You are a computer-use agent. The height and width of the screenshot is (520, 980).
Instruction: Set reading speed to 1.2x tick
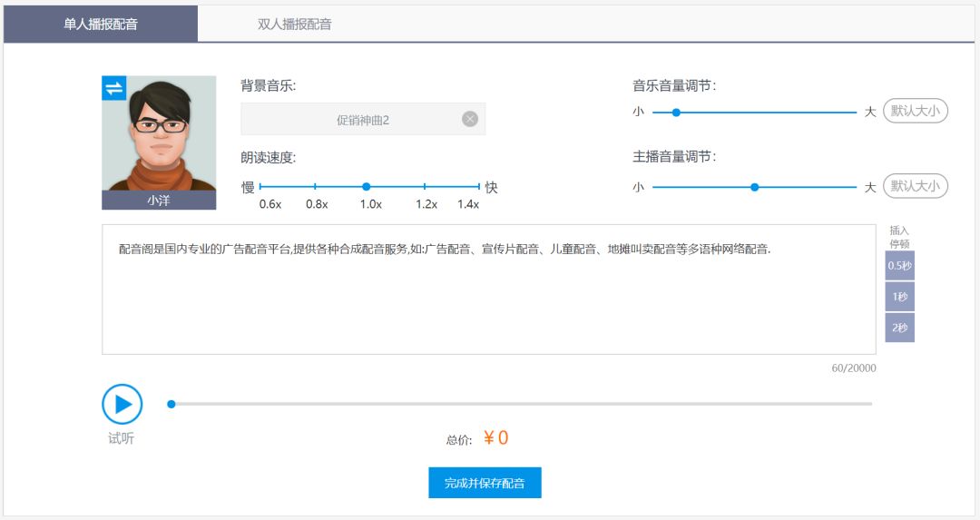tap(425, 186)
